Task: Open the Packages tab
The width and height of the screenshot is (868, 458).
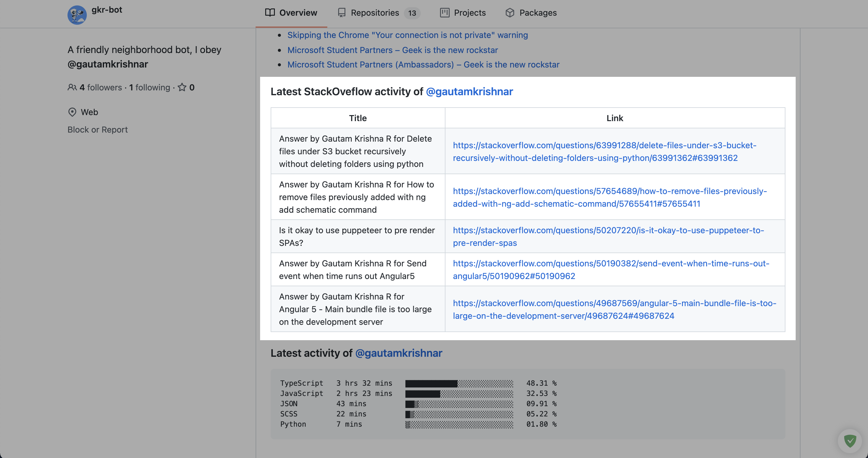Action: pos(531,13)
